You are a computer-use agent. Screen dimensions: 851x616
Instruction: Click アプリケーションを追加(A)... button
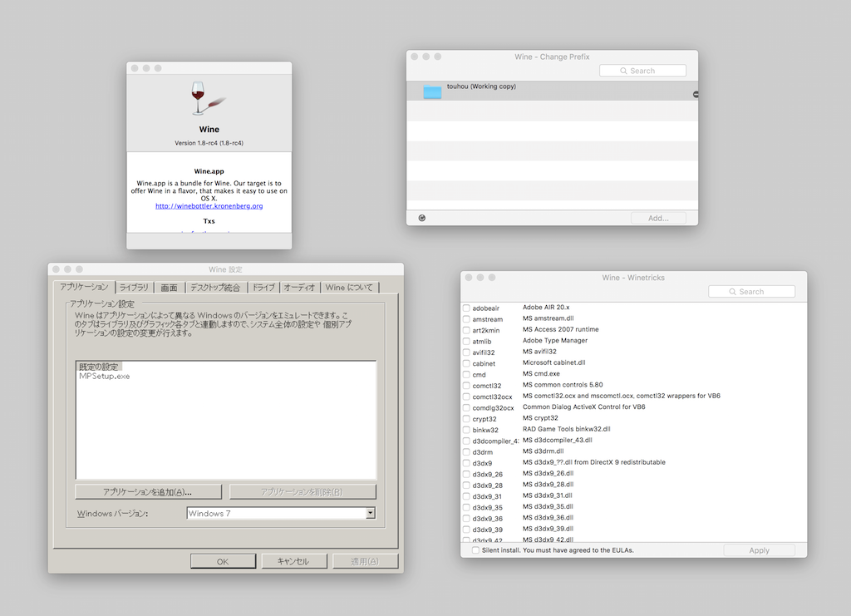148,491
